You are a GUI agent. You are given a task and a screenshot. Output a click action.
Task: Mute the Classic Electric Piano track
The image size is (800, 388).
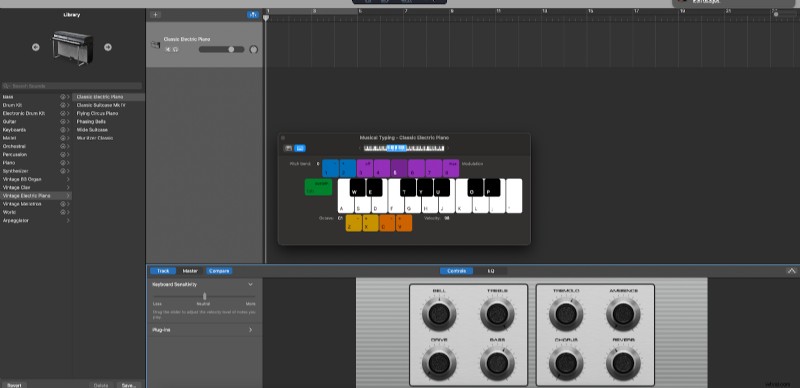coord(168,50)
